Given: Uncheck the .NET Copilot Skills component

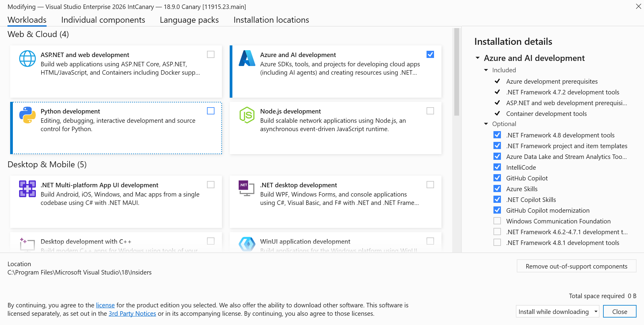Looking at the screenshot, I should (x=497, y=199).
